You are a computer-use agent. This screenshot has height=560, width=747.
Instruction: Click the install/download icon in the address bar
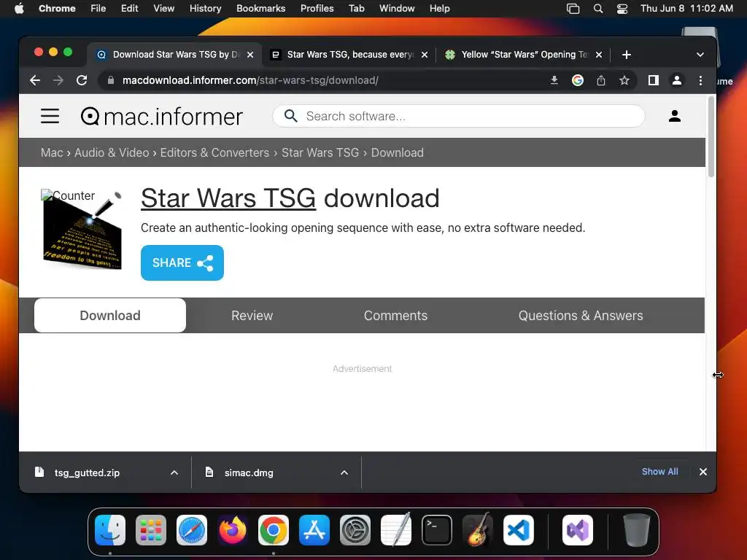point(554,80)
